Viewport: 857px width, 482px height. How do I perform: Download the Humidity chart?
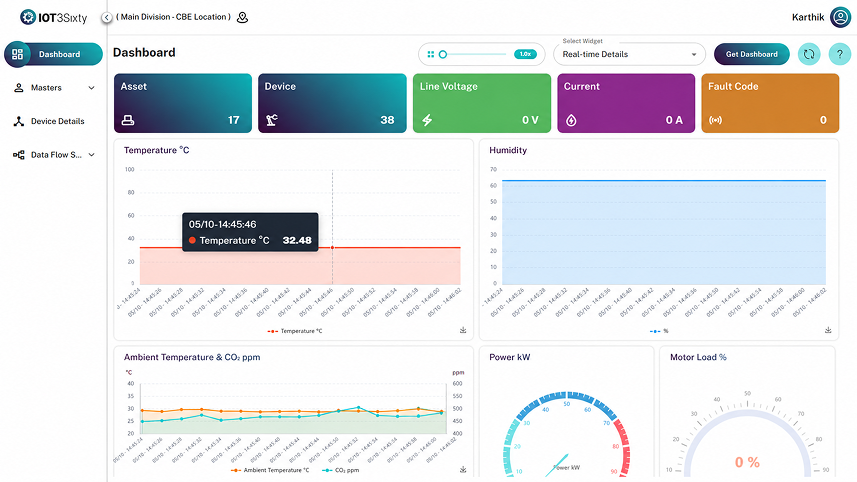tap(828, 330)
